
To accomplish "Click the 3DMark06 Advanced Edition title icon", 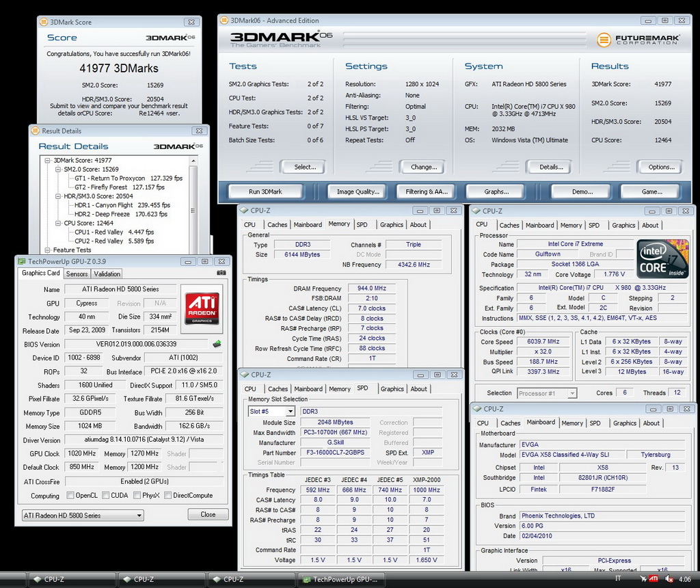I will (224, 20).
